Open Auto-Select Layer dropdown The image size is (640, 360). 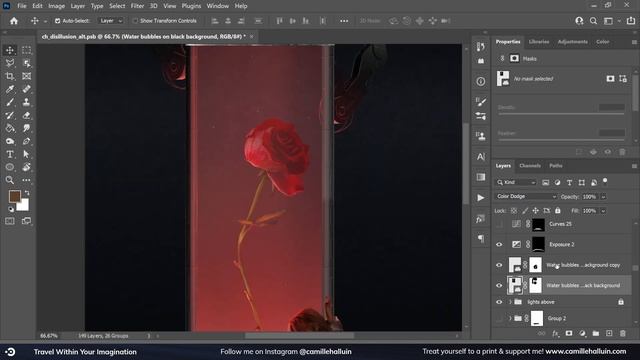pyautogui.click(x=111, y=21)
